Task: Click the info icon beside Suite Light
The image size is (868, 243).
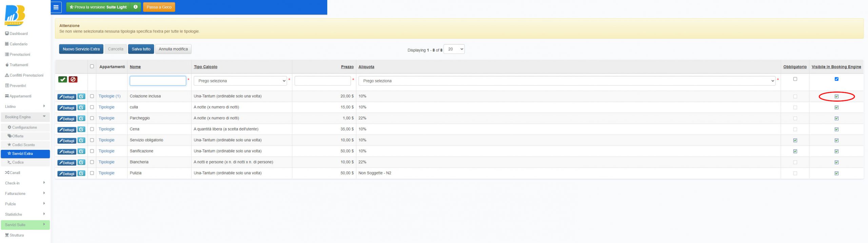Action: pos(135,7)
